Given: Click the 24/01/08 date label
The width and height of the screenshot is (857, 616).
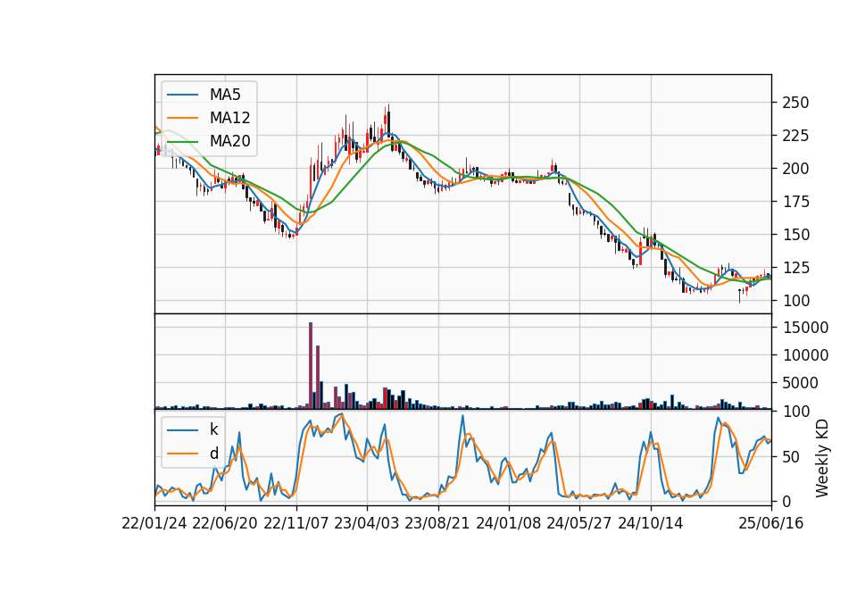Looking at the screenshot, I should click(x=508, y=523).
